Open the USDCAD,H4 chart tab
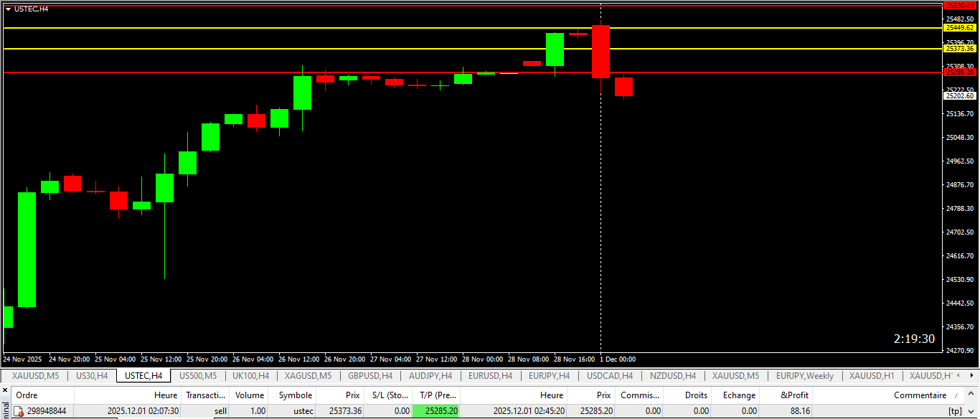Viewport: 980px width, 419px height. coord(610,375)
